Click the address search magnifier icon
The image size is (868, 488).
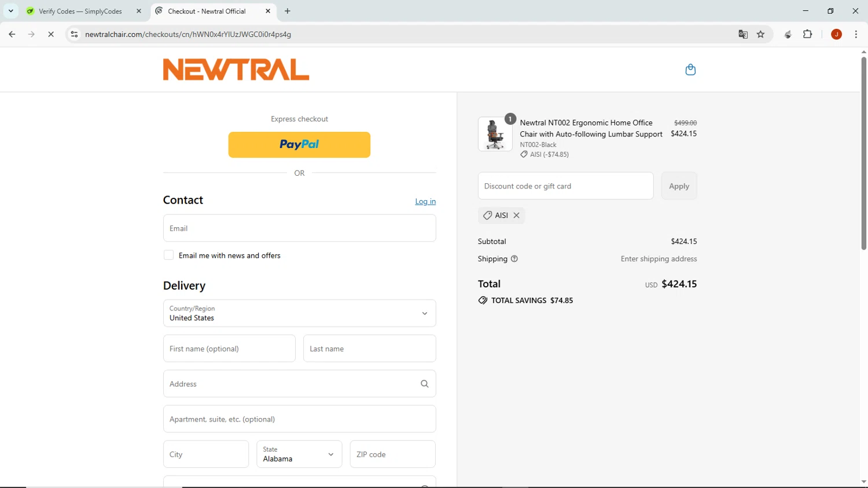coord(425,384)
